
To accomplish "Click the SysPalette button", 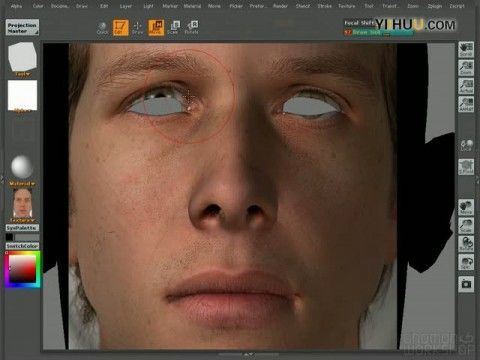I will click(22, 228).
